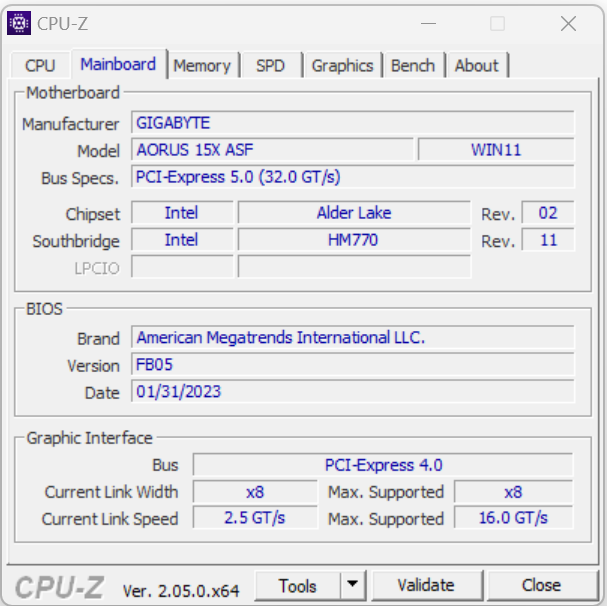Image resolution: width=607 pixels, height=606 pixels.
Task: Click Max. Supported 16.0 GT/s value
Action: click(x=513, y=518)
